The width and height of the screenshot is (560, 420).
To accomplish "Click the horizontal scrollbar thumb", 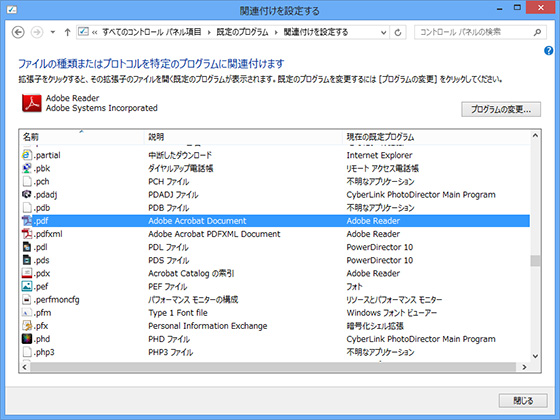I will coord(273,367).
